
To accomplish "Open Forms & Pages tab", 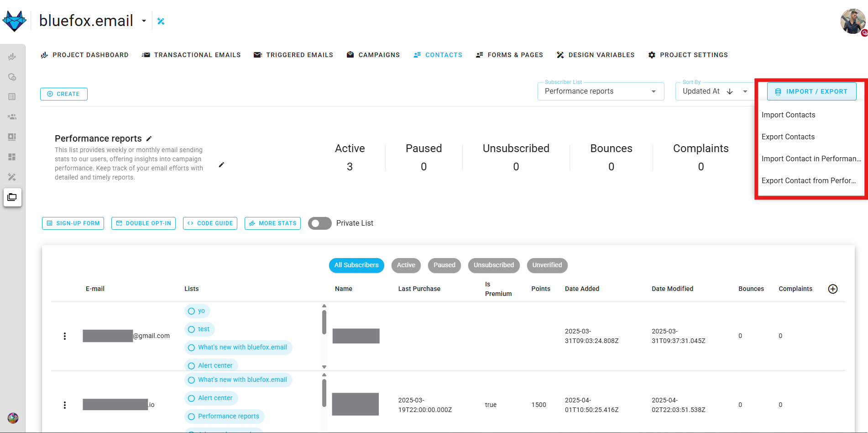I will 509,55.
